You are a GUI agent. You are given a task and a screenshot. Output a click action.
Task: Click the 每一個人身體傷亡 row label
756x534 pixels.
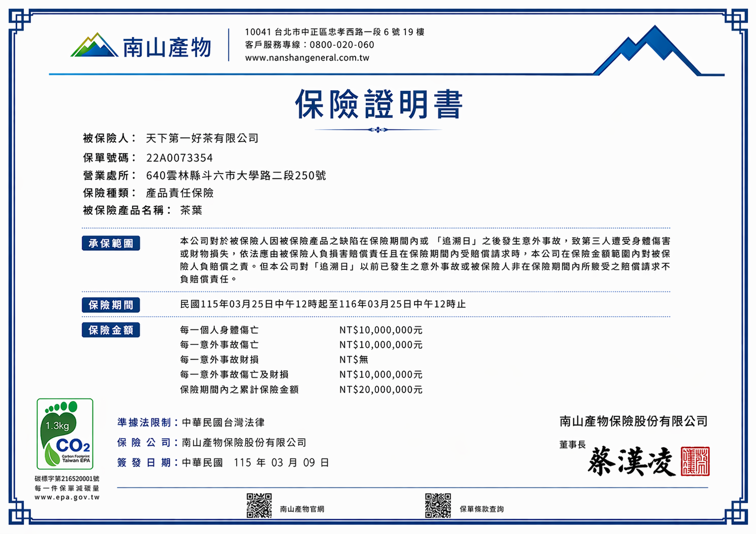[x=219, y=330]
